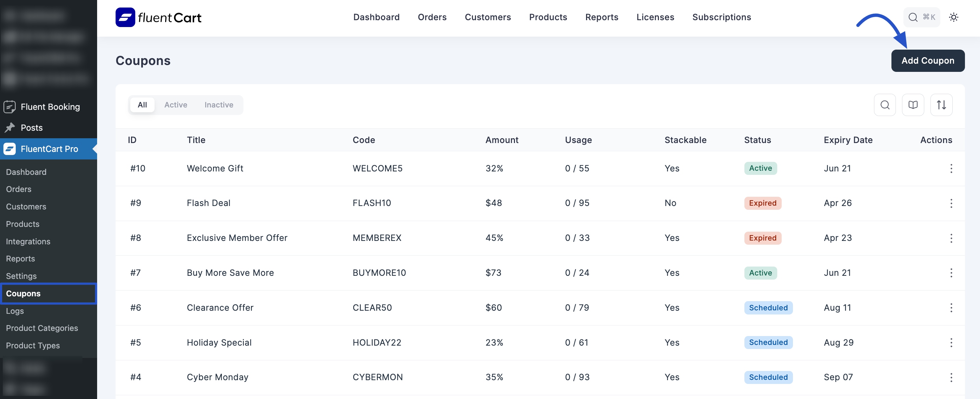Open the table search magnifier icon
The image size is (980, 399).
pyautogui.click(x=885, y=105)
